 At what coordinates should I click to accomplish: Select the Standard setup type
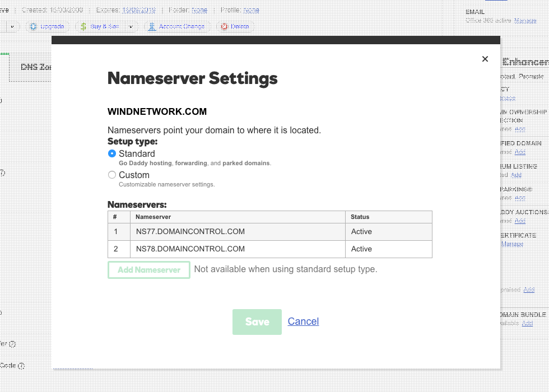[x=112, y=153]
